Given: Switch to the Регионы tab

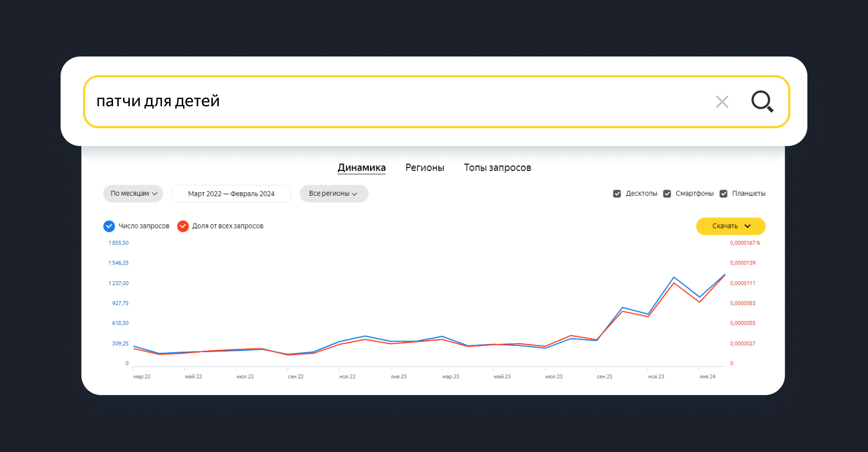Looking at the screenshot, I should pos(425,168).
